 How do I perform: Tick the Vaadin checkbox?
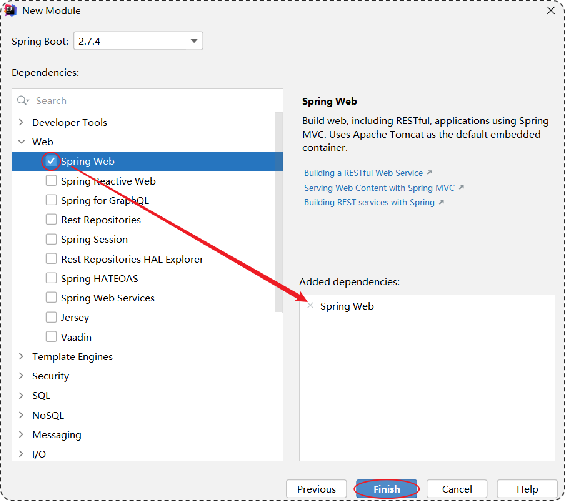(51, 337)
